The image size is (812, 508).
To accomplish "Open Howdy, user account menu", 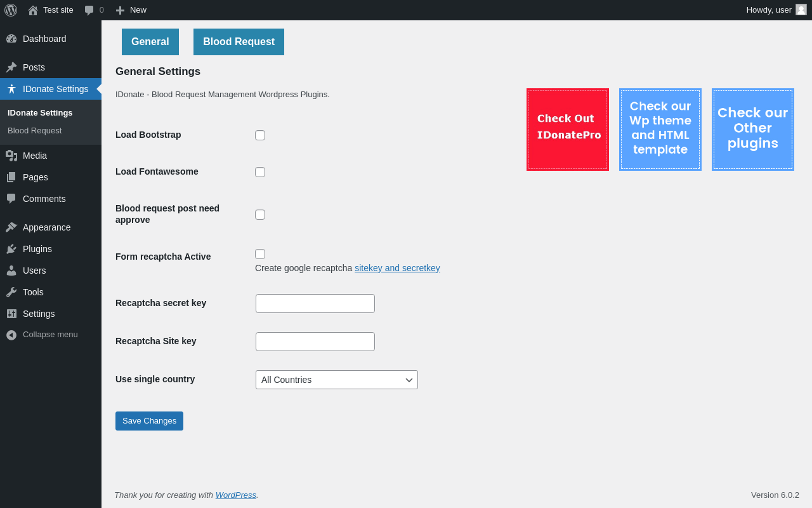I will (776, 10).
